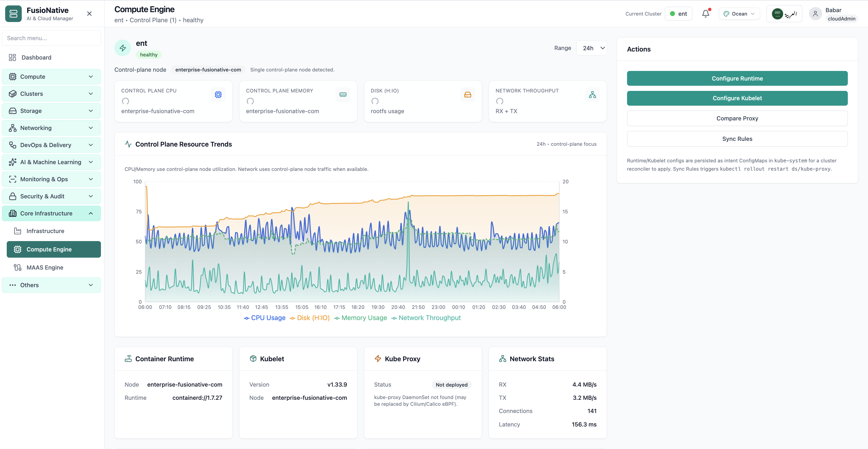Open the 24h Range dropdown

pos(592,48)
